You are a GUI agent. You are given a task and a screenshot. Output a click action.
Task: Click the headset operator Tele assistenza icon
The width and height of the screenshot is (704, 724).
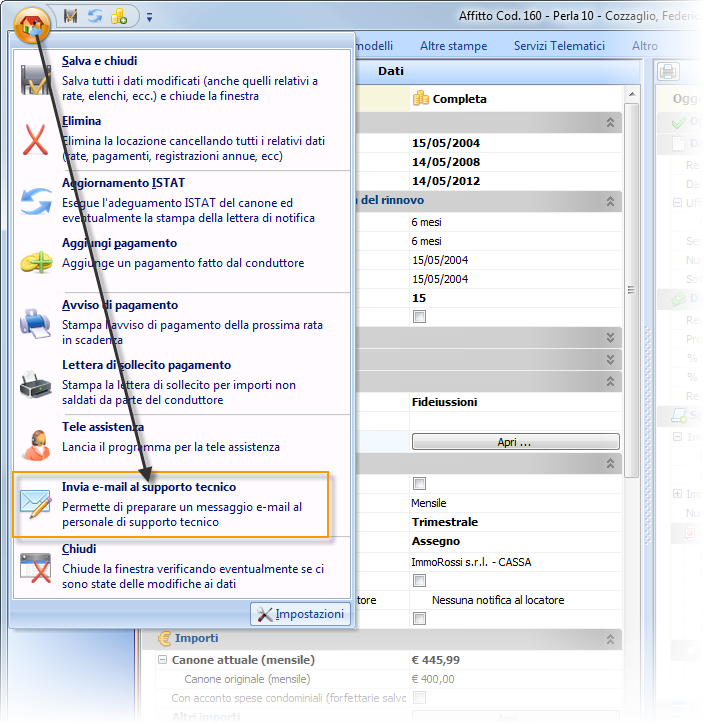(36, 445)
